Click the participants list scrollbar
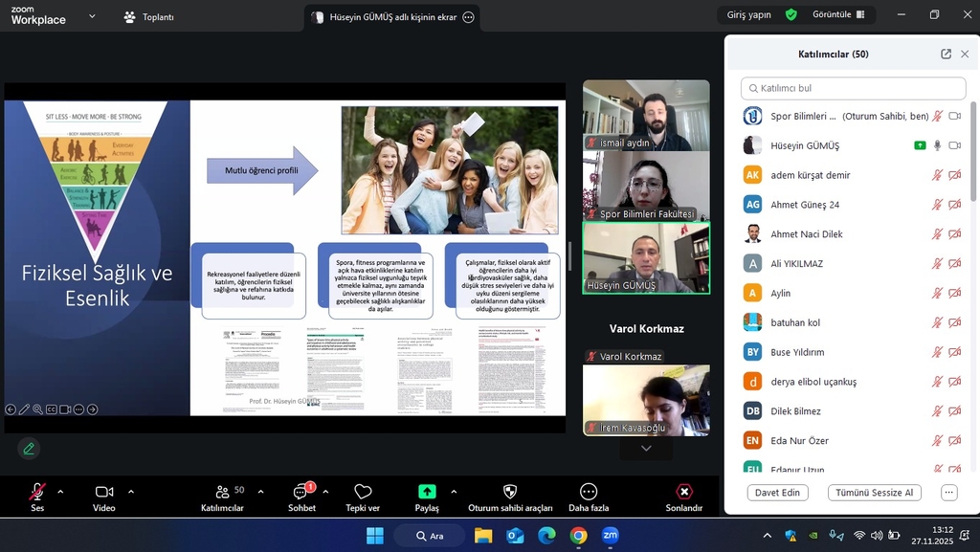 point(972,191)
